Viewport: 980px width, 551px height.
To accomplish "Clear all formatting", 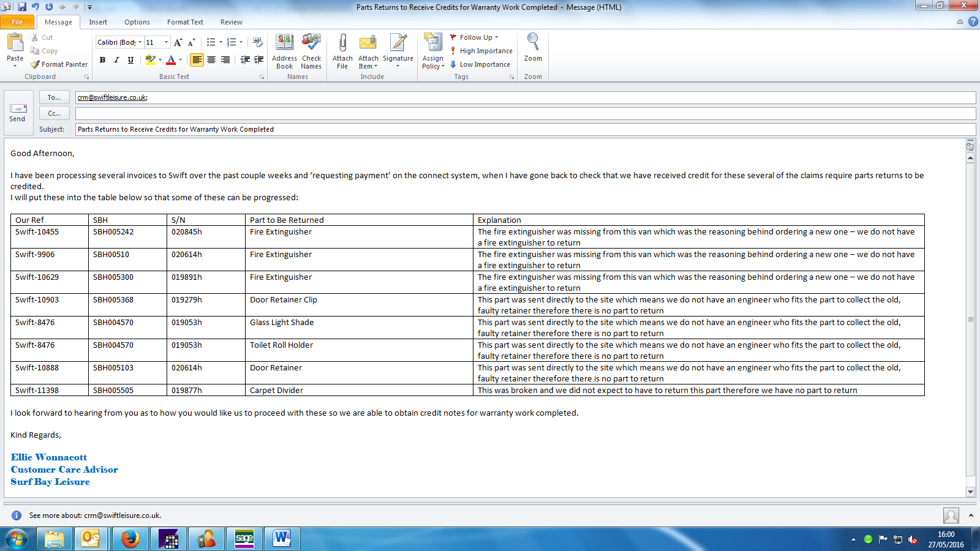I will [x=257, y=42].
